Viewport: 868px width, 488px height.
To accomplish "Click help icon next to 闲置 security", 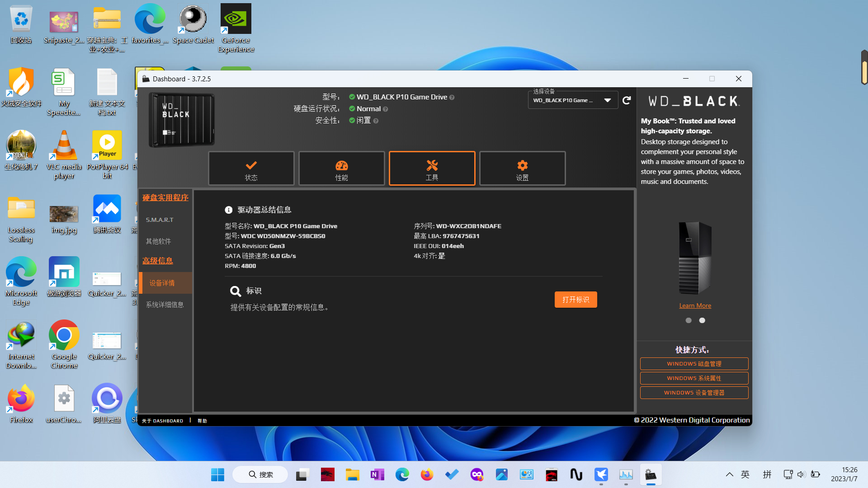I will (376, 121).
